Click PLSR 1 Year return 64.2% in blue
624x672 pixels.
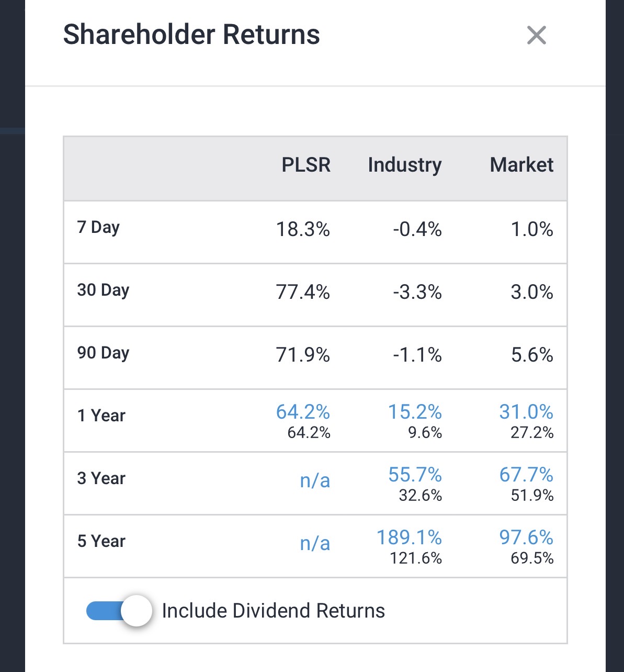pyautogui.click(x=303, y=412)
